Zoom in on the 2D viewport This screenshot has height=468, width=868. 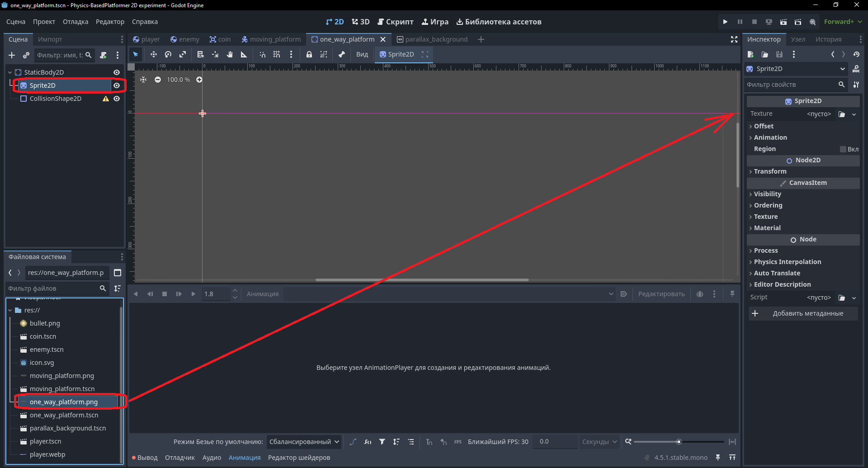click(199, 80)
